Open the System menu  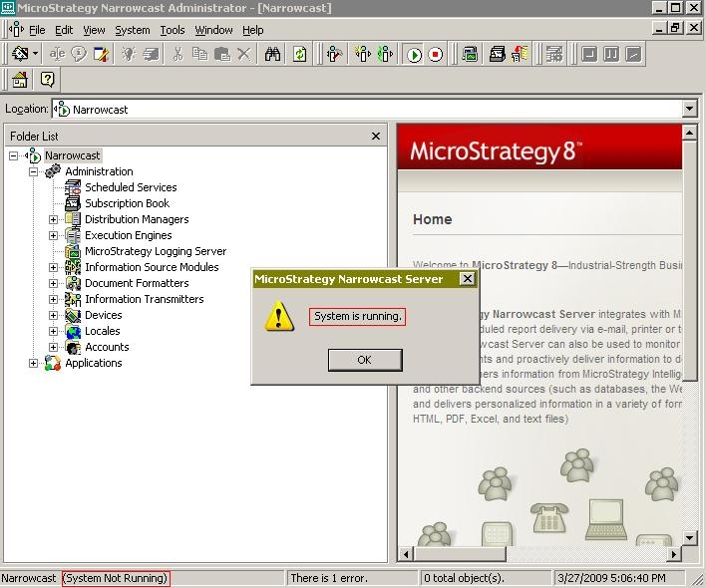(x=133, y=30)
